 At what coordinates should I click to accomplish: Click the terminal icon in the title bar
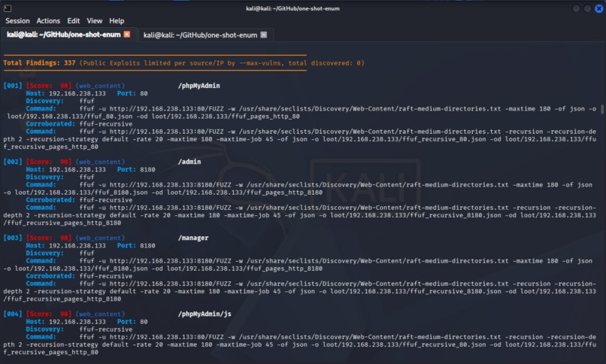tap(8, 8)
